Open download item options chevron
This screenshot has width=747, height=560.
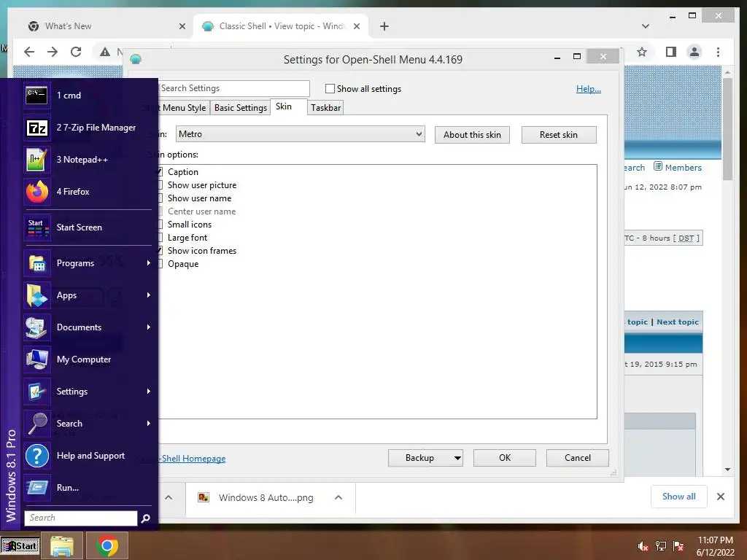(338, 497)
